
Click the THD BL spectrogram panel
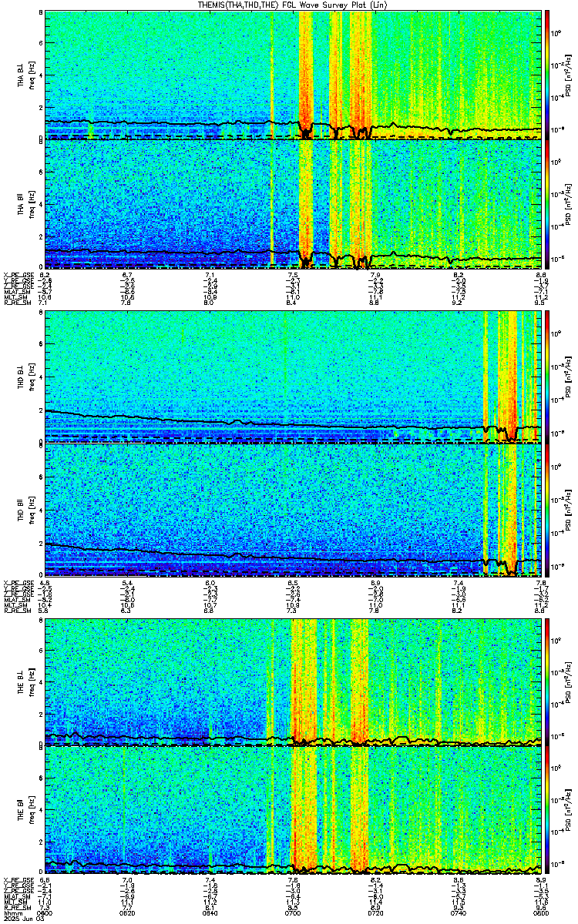[x=293, y=377]
